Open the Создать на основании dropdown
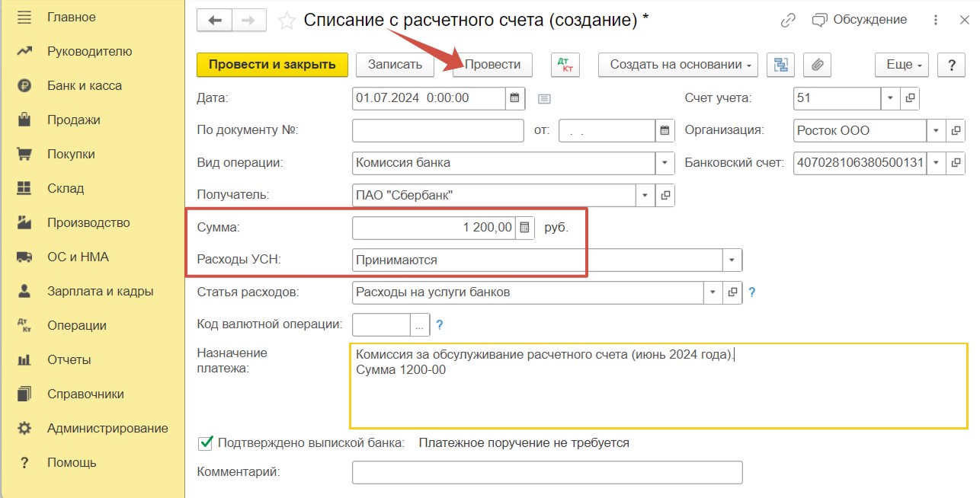 click(x=677, y=65)
